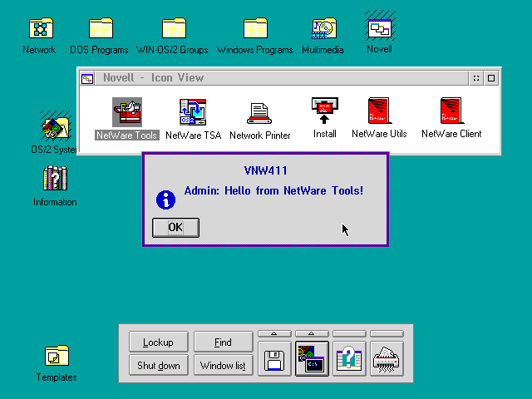Image resolution: width=532 pixels, height=399 pixels.
Task: Expand the drawer above the floppy drive icon
Action: (274, 334)
